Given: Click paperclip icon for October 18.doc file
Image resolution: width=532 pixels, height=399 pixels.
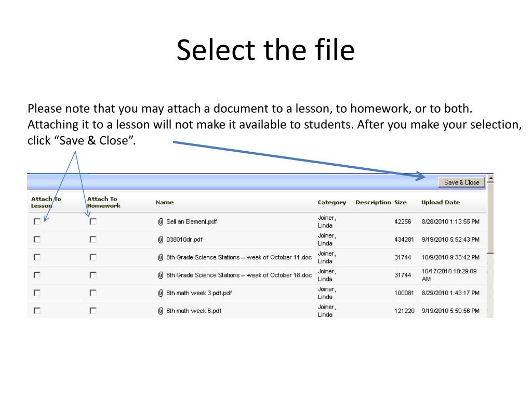Looking at the screenshot, I should pos(161,275).
